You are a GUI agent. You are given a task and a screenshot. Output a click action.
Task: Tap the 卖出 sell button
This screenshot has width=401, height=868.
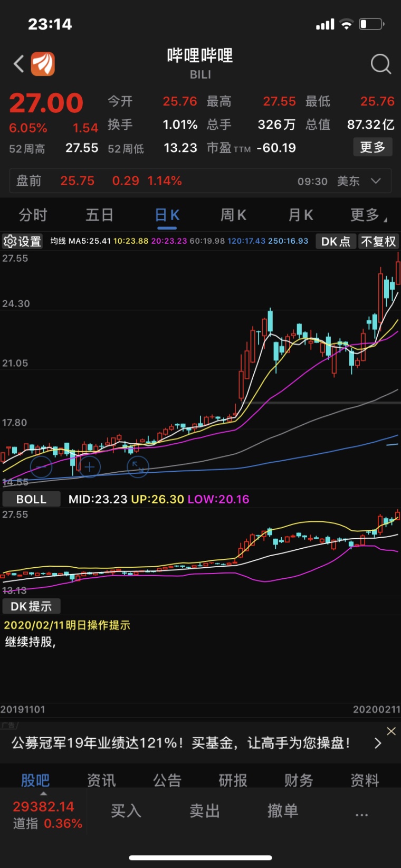[205, 811]
